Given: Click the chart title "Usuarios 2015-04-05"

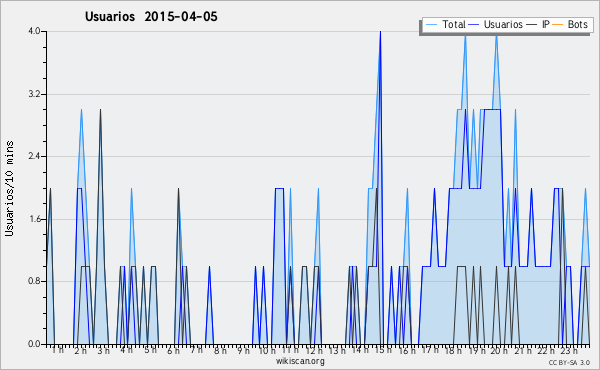Looking at the screenshot, I should [151, 17].
